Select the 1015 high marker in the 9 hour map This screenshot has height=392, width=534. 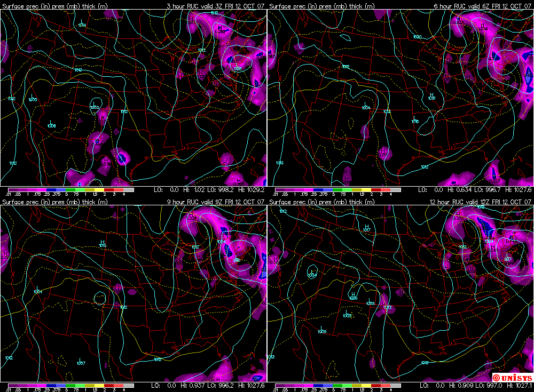[103, 245]
